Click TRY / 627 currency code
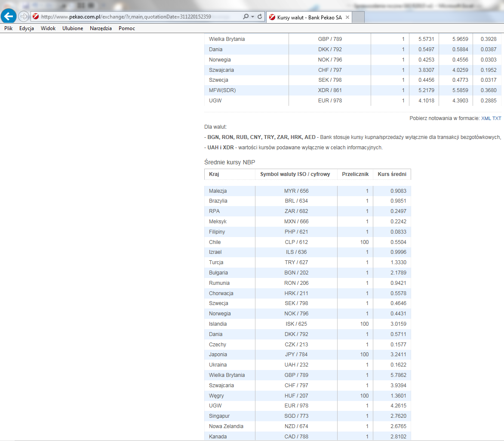This screenshot has height=441, width=504. coord(296,262)
